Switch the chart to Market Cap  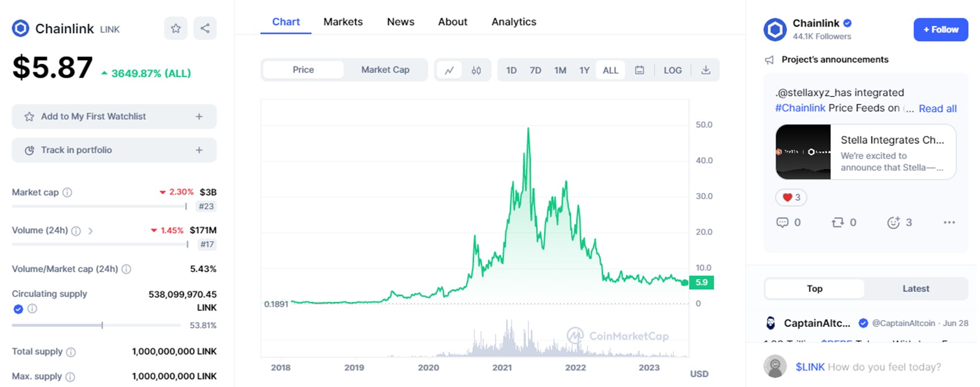coord(385,70)
